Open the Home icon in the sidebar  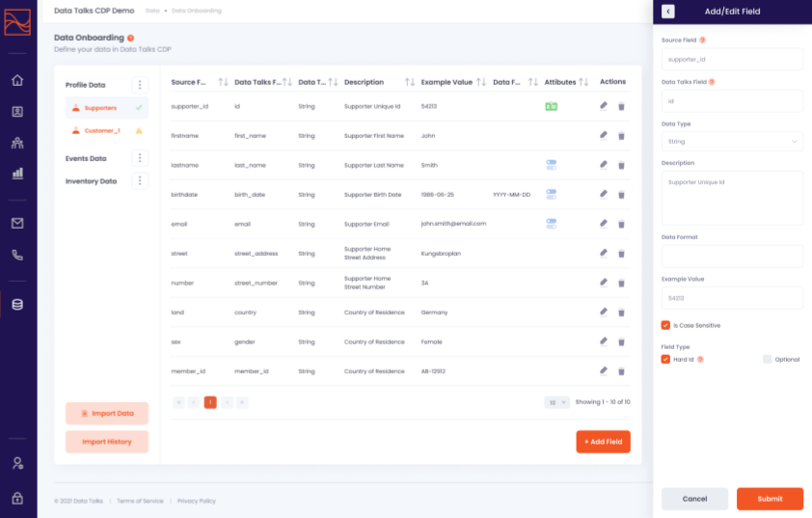(17, 80)
